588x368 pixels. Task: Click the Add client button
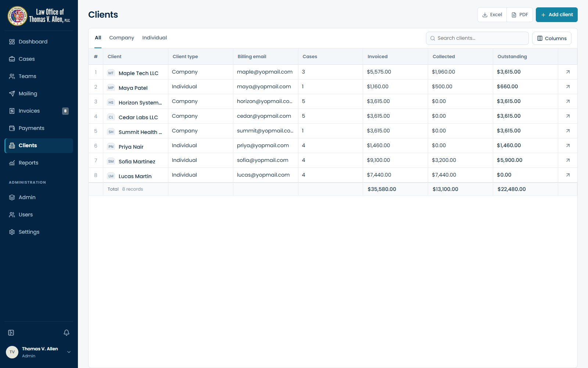(556, 15)
